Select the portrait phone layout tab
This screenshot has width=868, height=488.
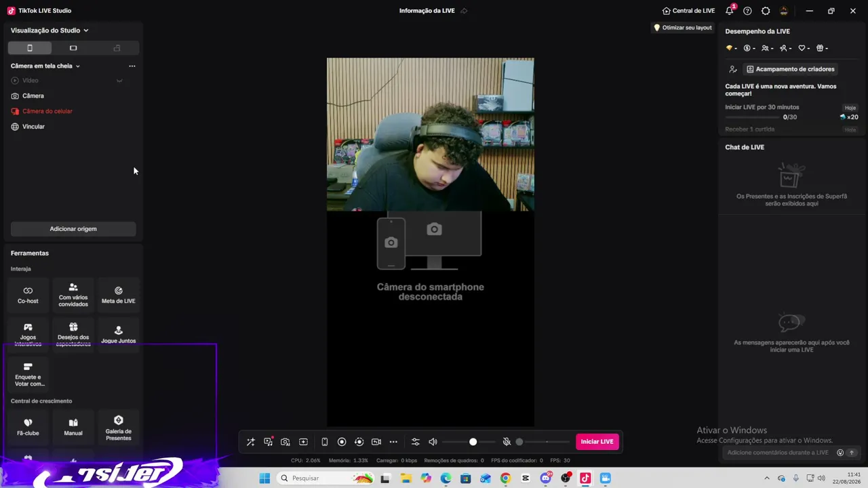click(x=30, y=48)
